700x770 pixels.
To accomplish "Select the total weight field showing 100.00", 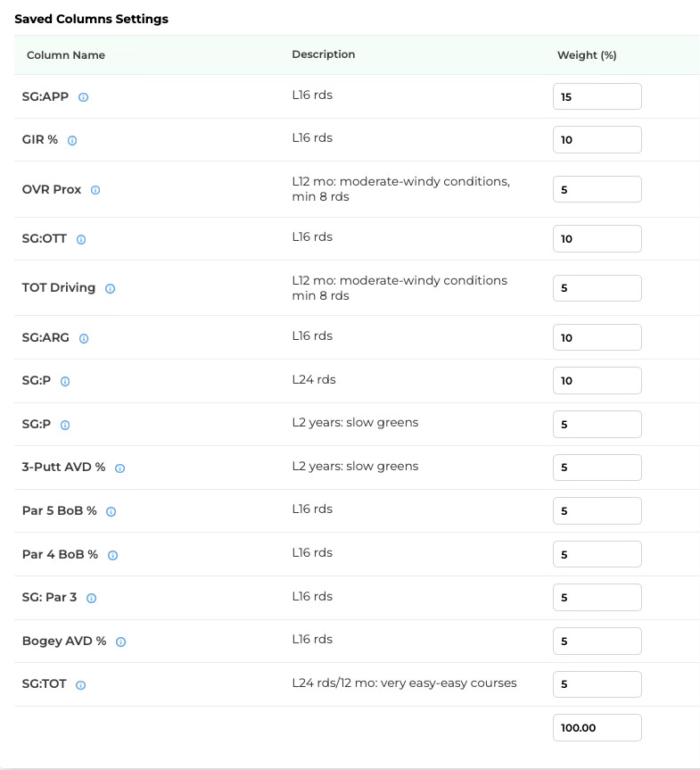I will tap(597, 727).
